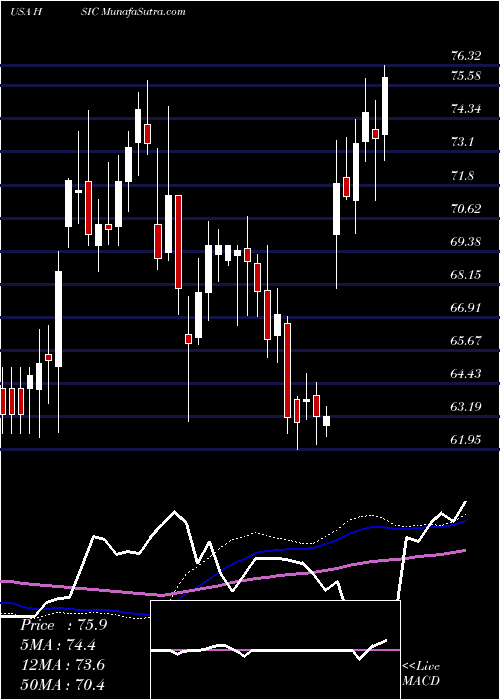Click the <<Live MACD label

pyautogui.click(x=421, y=674)
